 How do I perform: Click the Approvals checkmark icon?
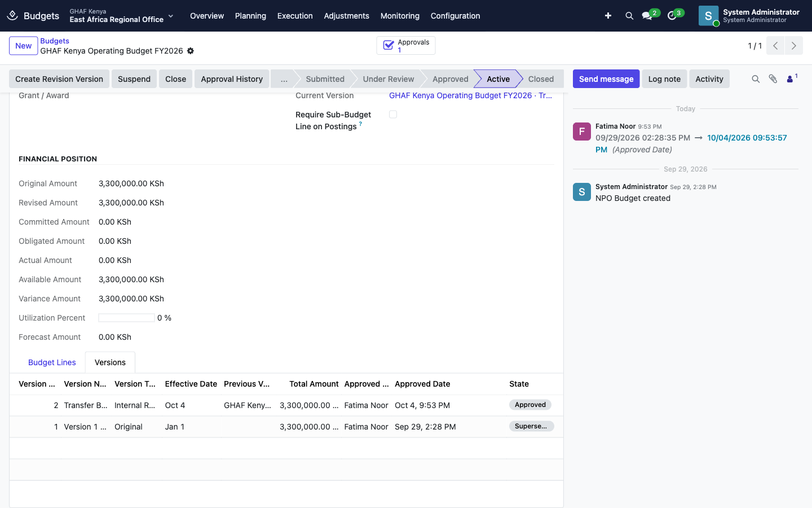pyautogui.click(x=389, y=46)
